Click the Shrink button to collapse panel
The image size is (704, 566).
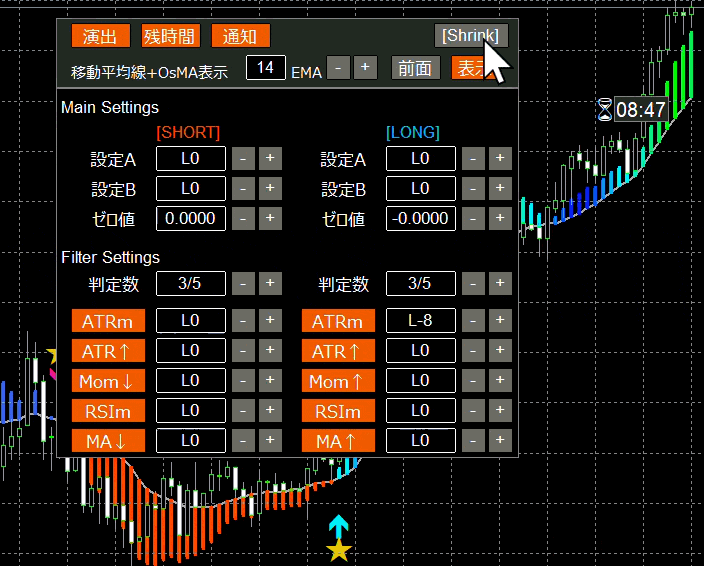[472, 36]
